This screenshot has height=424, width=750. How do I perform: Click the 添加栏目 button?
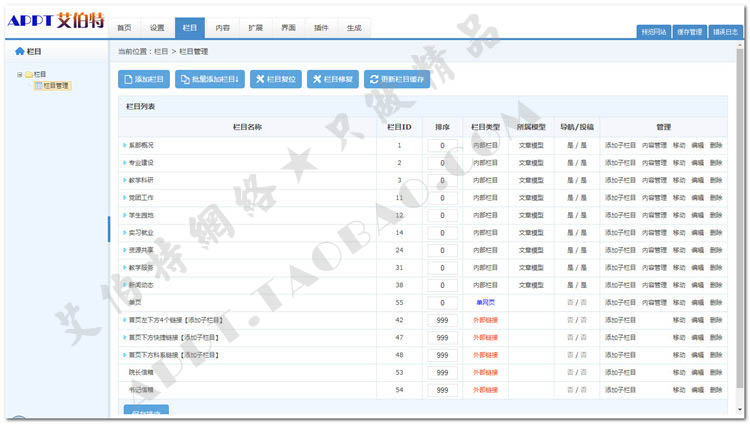144,79
